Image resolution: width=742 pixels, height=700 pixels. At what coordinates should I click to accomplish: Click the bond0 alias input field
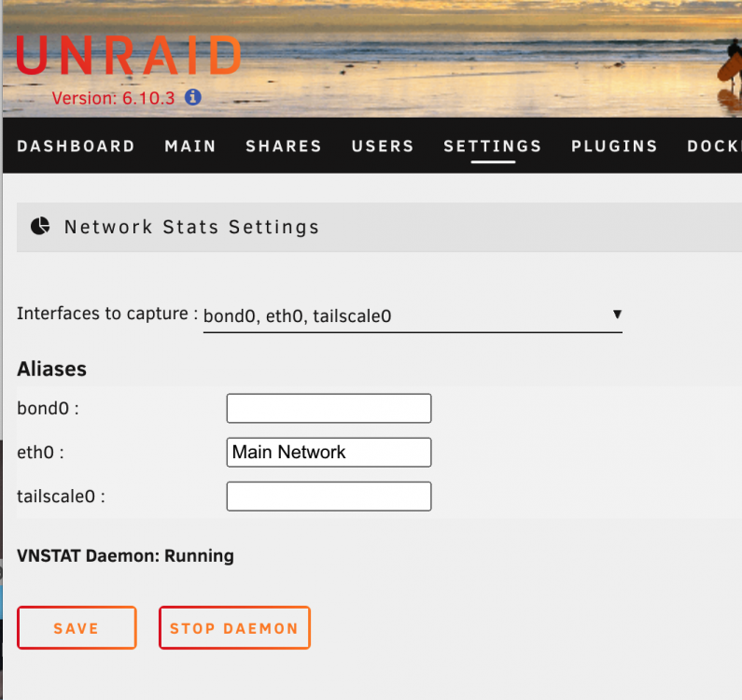point(329,408)
